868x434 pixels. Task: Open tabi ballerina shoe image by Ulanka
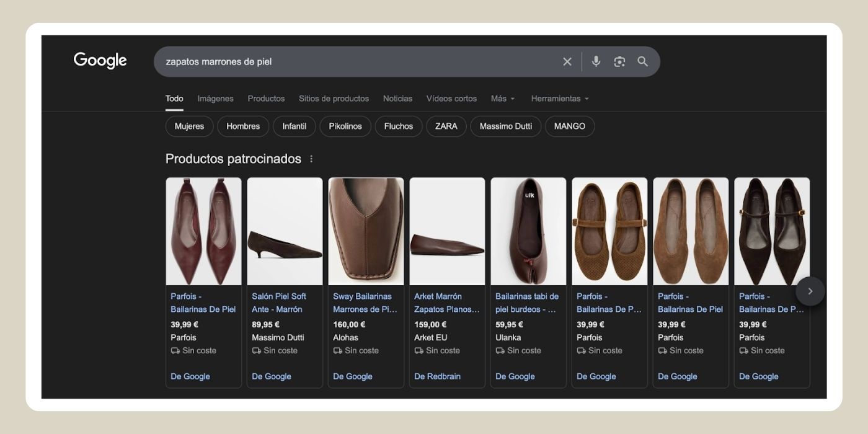pyautogui.click(x=528, y=231)
